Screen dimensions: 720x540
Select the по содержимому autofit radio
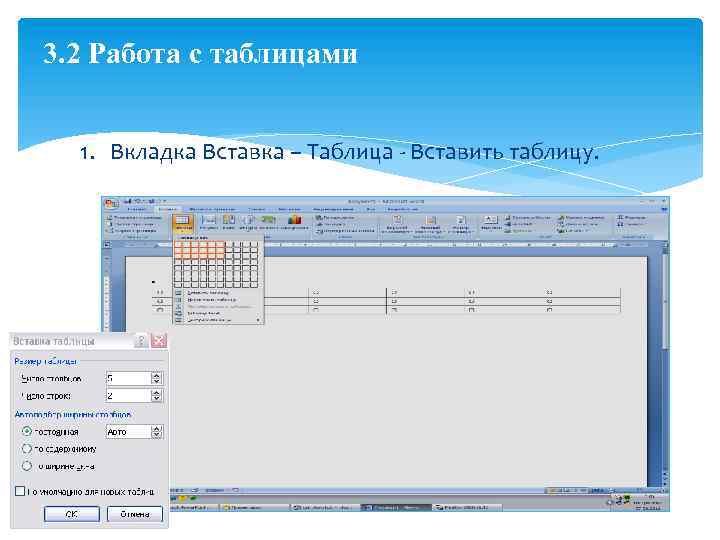coord(27,449)
